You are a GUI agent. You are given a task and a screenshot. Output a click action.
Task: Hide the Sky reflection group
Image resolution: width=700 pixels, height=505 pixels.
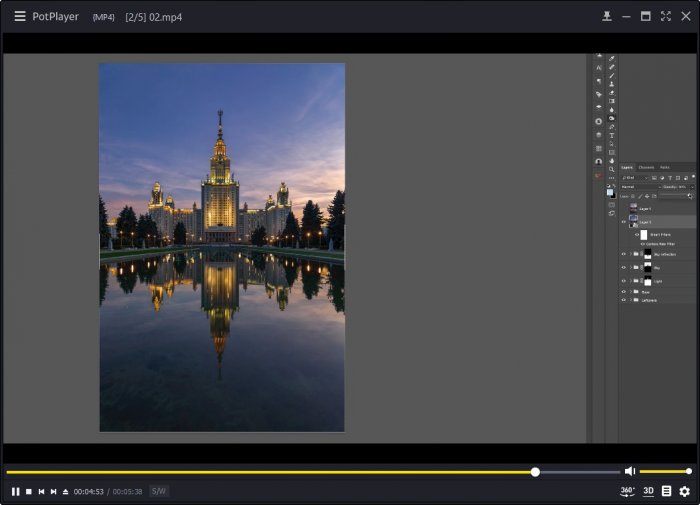point(624,254)
